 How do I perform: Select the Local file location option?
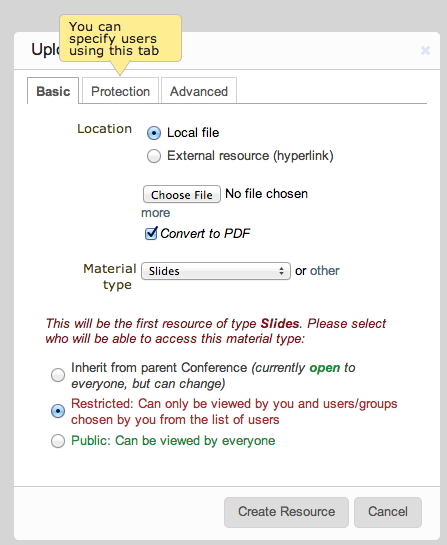(x=154, y=133)
